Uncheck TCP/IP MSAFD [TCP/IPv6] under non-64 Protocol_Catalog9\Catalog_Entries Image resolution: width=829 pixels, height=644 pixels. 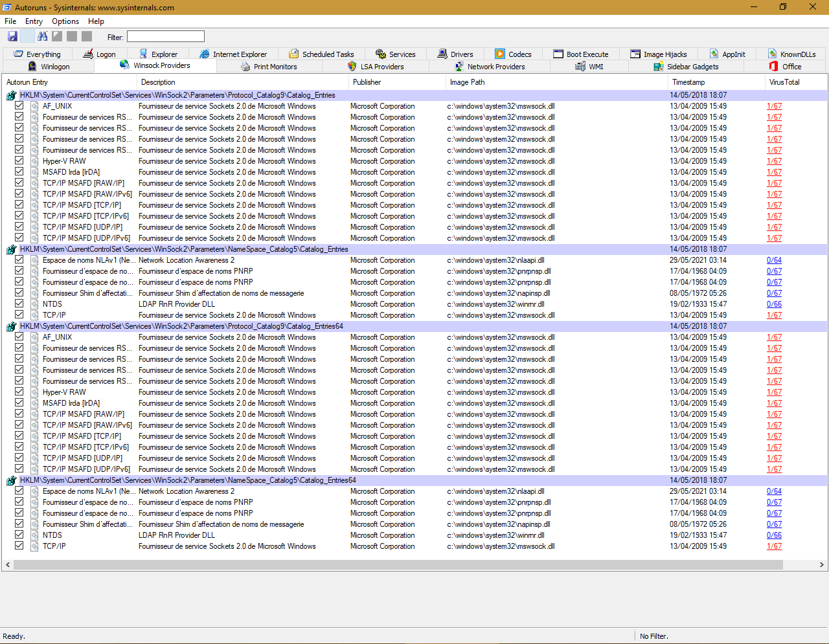[x=19, y=216]
